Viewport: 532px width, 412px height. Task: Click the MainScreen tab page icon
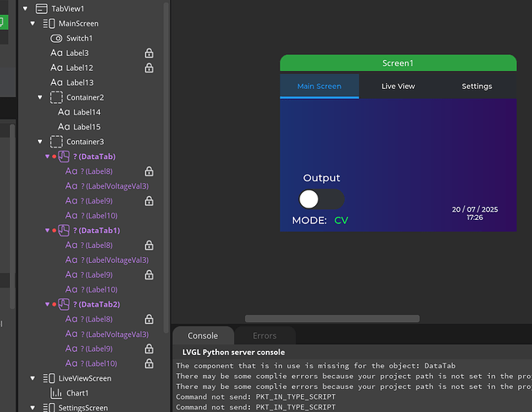pos(49,24)
